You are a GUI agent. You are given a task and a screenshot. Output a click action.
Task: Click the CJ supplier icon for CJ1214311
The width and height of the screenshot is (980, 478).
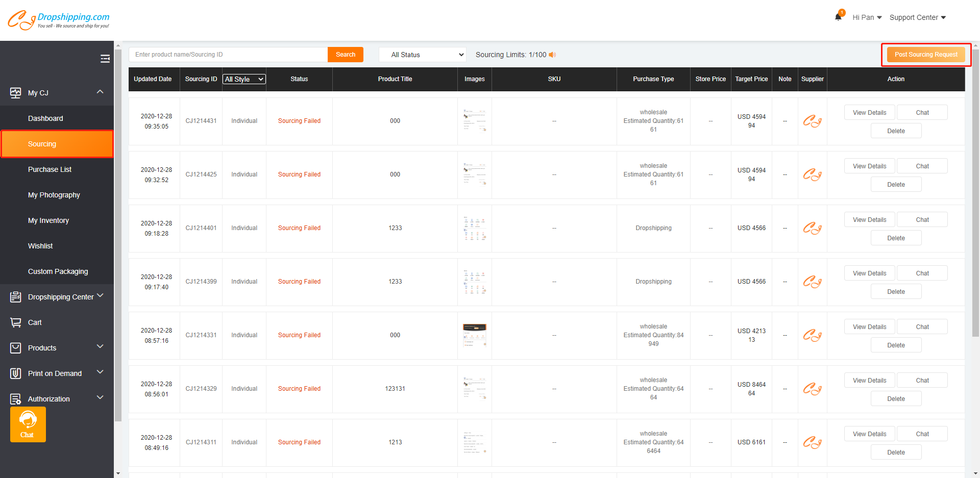tap(812, 443)
